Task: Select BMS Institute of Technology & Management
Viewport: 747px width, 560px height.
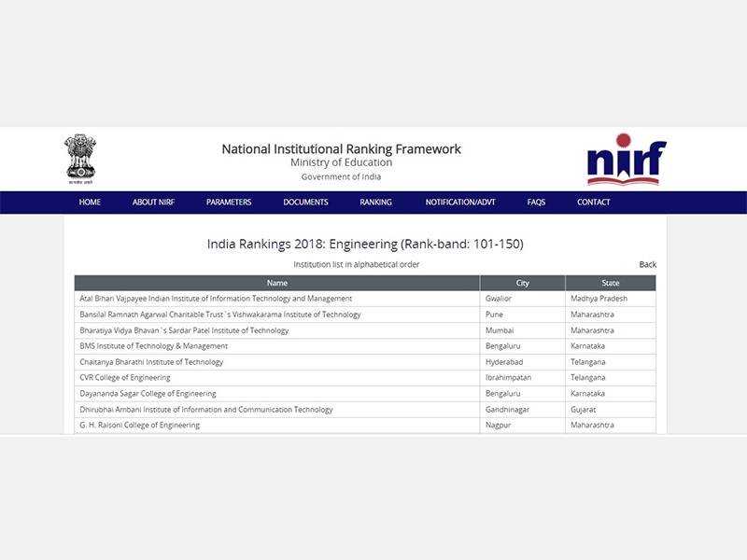Action: pyautogui.click(x=153, y=346)
